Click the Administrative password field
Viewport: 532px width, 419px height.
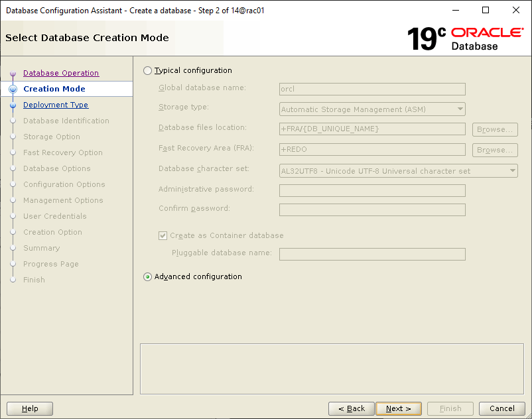[372, 191]
